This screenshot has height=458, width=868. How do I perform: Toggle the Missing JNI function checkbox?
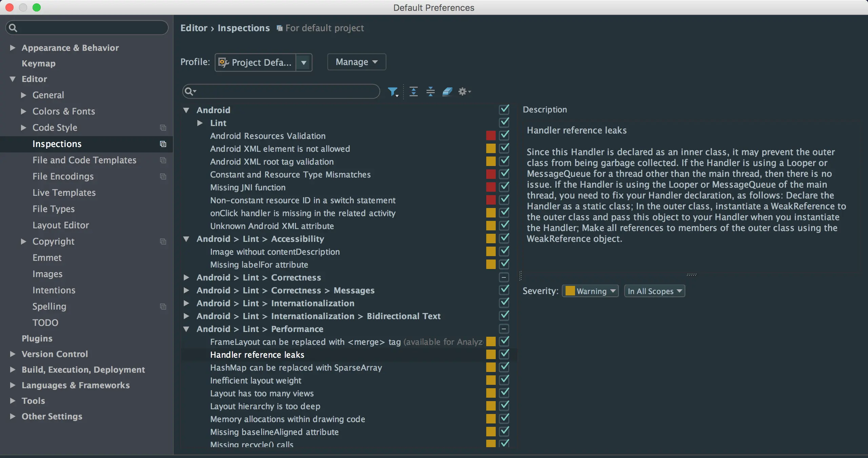(504, 187)
